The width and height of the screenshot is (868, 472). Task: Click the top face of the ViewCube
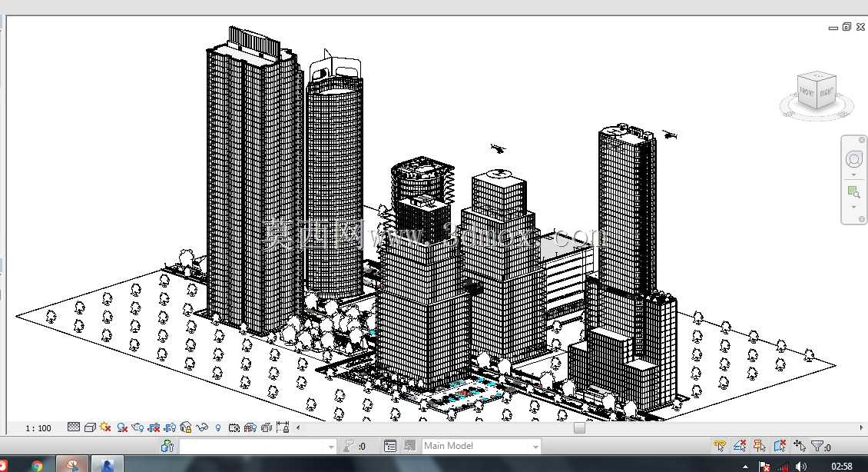tap(817, 77)
